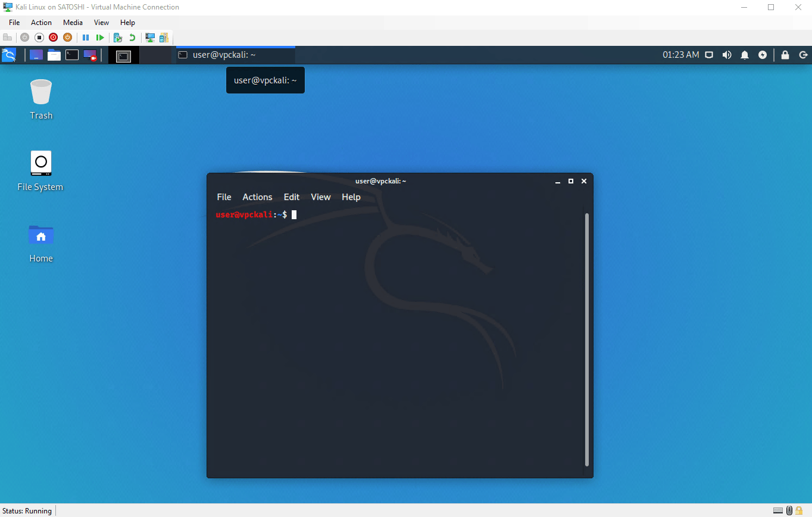812x517 pixels.
Task: Click the volume icon in the system tray
Action: [727, 54]
